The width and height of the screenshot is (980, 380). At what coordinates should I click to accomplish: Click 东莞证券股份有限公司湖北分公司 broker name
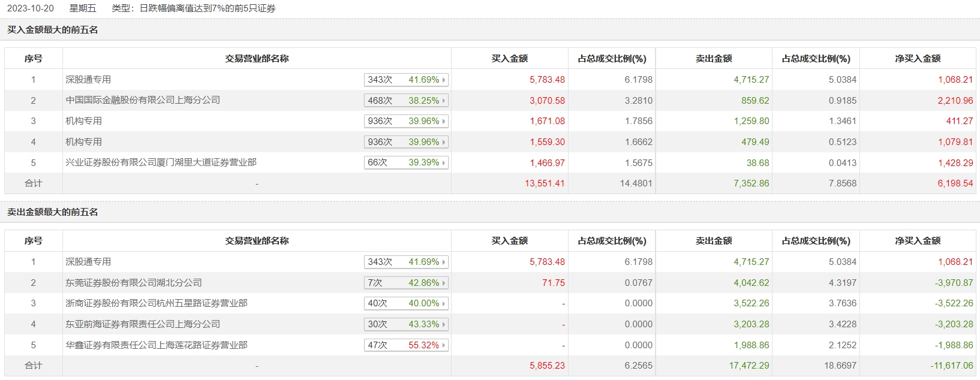[x=133, y=282]
